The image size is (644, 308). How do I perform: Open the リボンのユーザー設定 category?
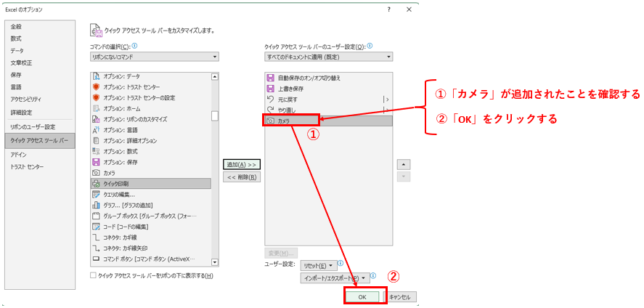point(33,127)
